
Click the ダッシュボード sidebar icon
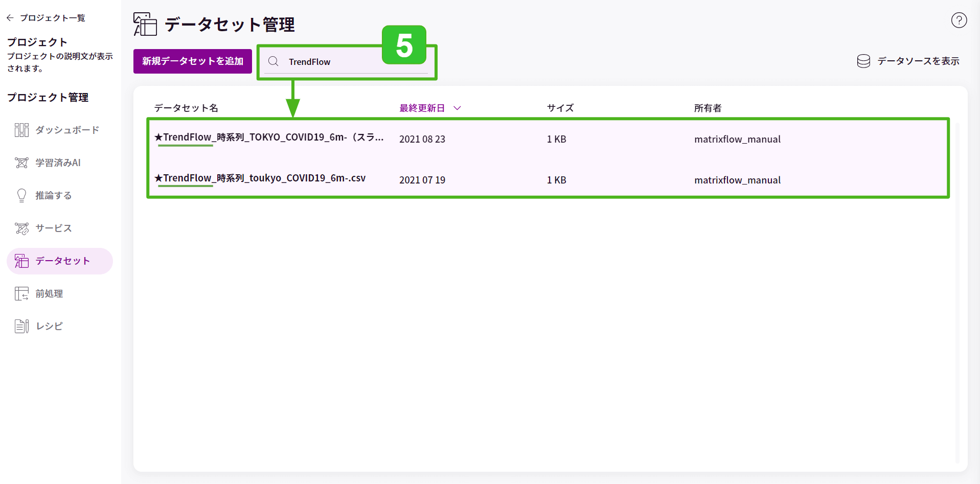tap(21, 130)
